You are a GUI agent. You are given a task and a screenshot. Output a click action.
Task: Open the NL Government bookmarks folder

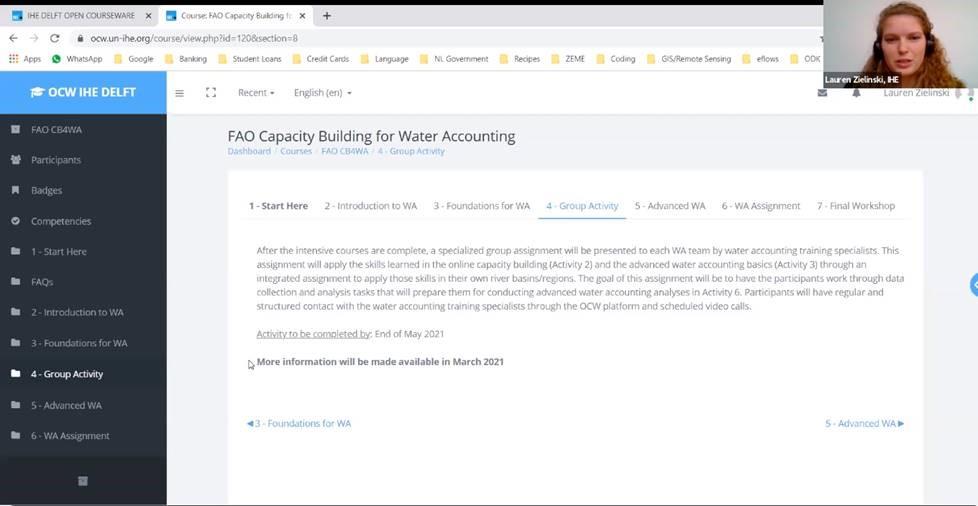coord(454,59)
